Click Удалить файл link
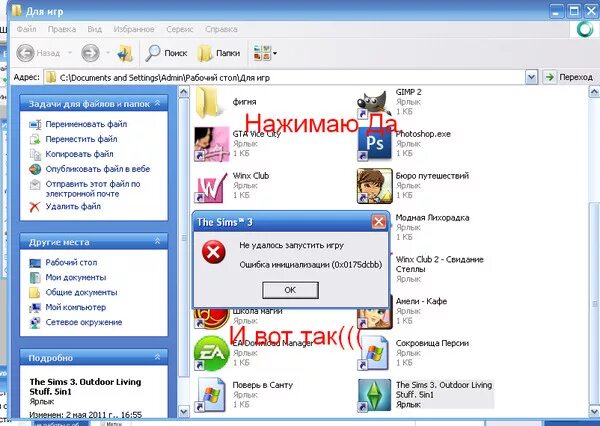The width and height of the screenshot is (600, 426). 73,206
